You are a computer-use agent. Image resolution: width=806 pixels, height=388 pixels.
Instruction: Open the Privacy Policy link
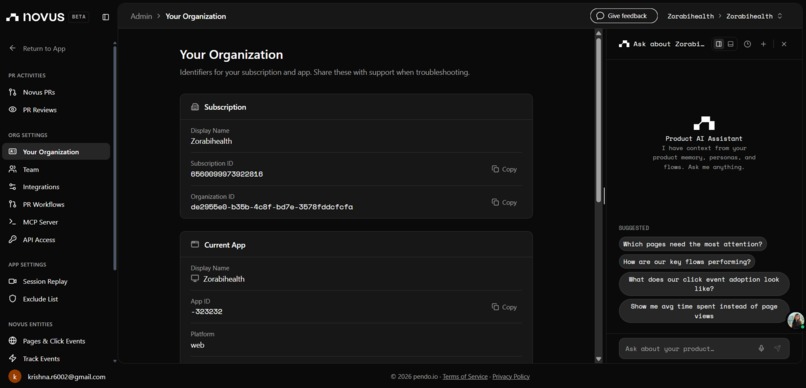511,377
